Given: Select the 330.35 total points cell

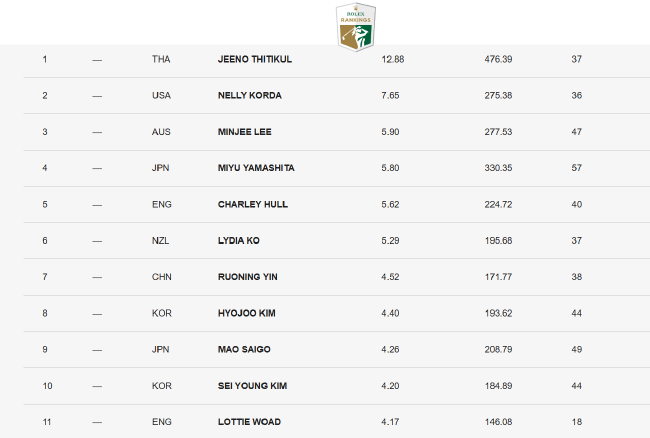Looking at the screenshot, I should coord(498,168).
